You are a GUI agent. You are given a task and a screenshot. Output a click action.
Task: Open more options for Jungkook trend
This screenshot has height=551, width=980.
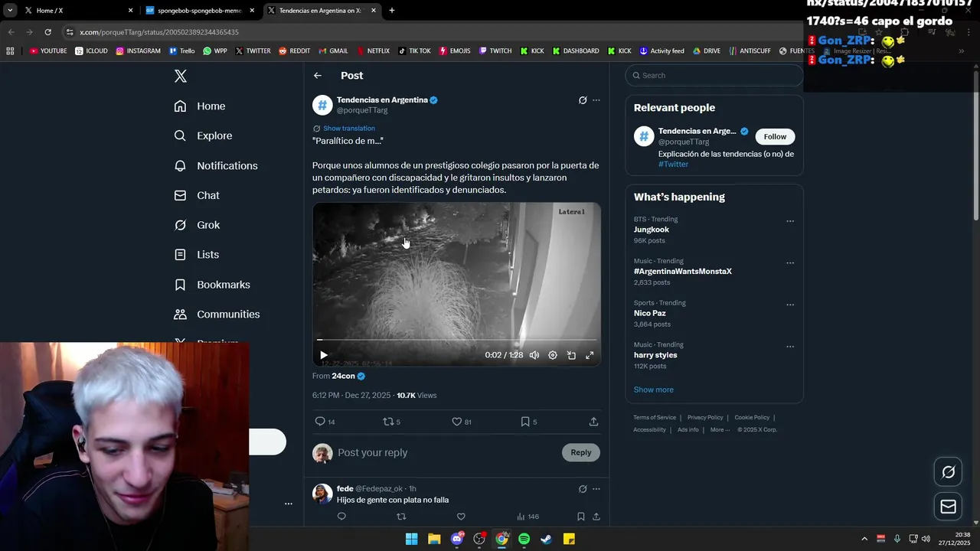[790, 221]
